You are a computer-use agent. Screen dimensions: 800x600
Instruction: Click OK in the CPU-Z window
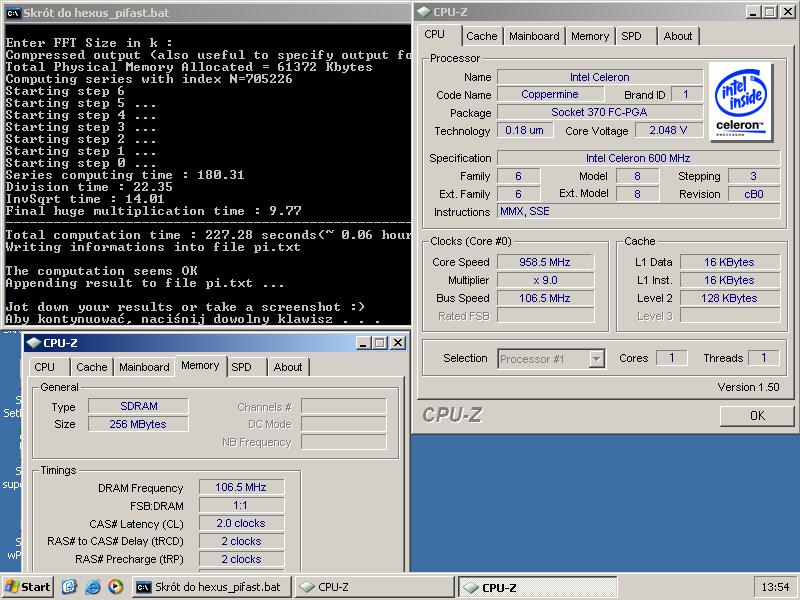(x=757, y=416)
